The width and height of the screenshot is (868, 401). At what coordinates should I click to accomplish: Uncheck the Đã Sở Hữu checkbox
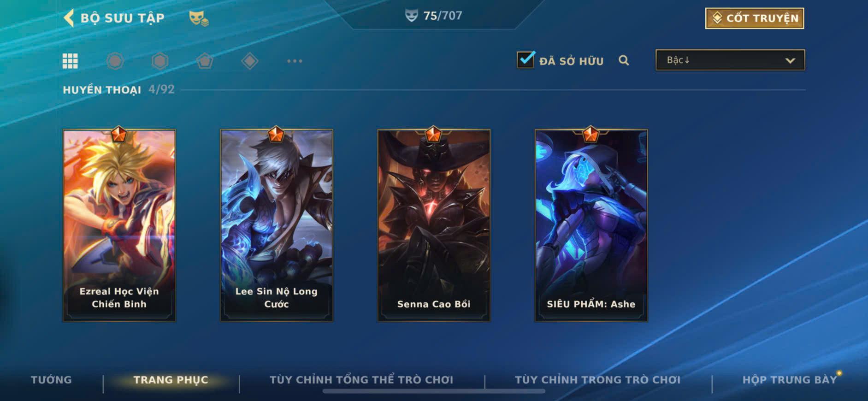coord(526,59)
